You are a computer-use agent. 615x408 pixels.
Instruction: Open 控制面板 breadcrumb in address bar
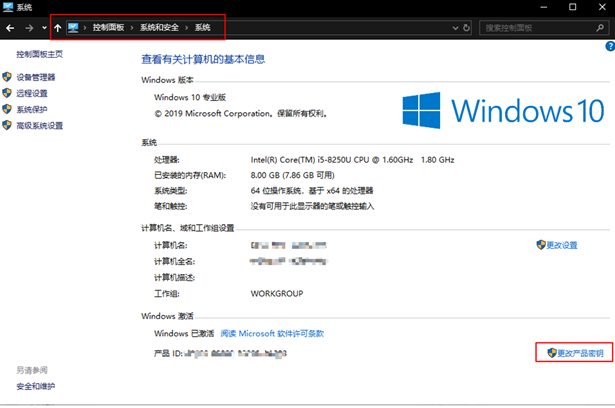pyautogui.click(x=108, y=27)
